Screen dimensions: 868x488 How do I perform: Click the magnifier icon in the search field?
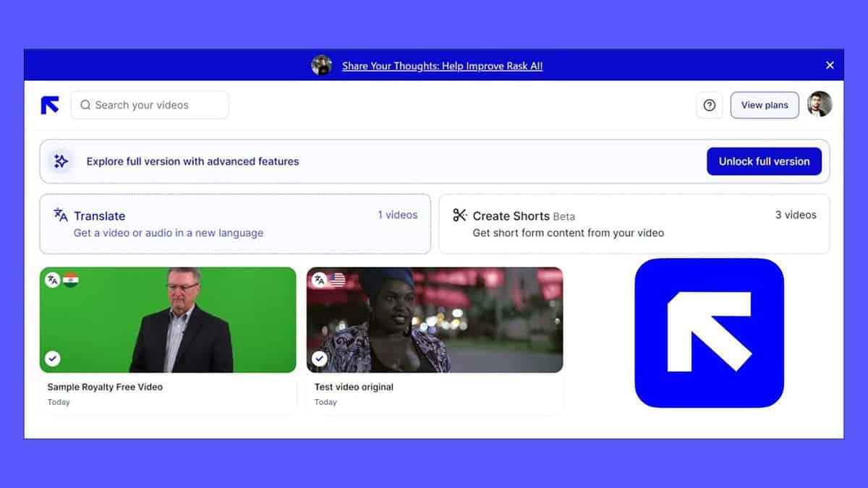point(85,105)
